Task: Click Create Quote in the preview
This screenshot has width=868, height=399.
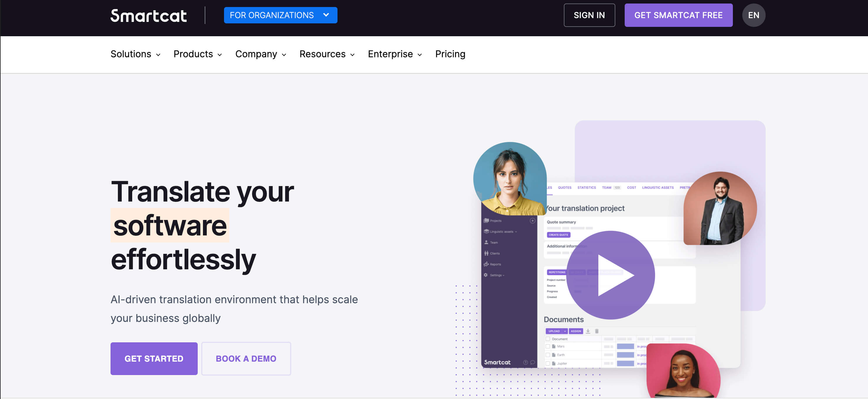Action: (x=558, y=235)
